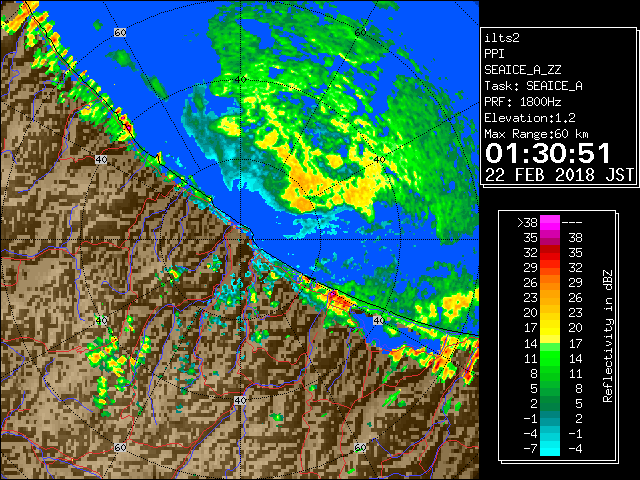Screen dimensions: 640x480
Task: Click the 'Reflectivity in dBZ' legend title
Action: pyautogui.click(x=607, y=336)
